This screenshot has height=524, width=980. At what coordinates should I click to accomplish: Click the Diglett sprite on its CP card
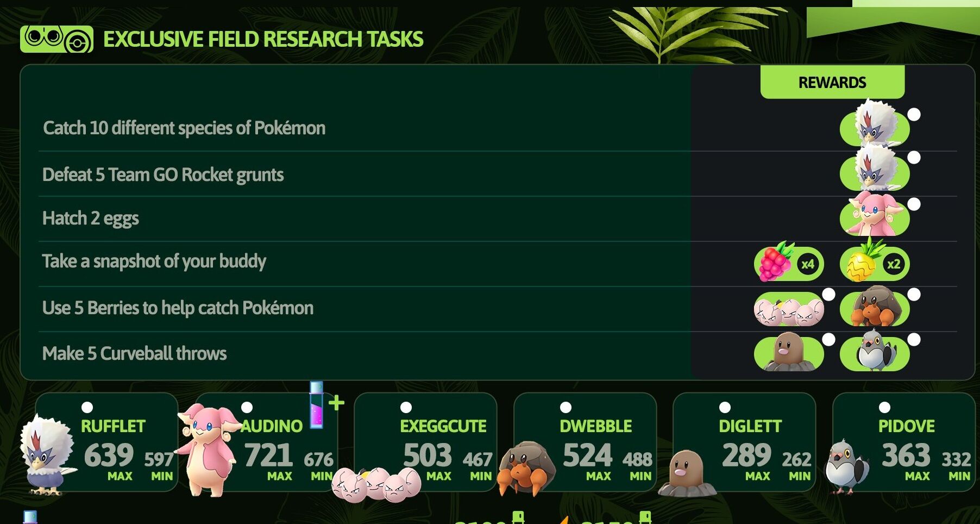click(x=687, y=473)
